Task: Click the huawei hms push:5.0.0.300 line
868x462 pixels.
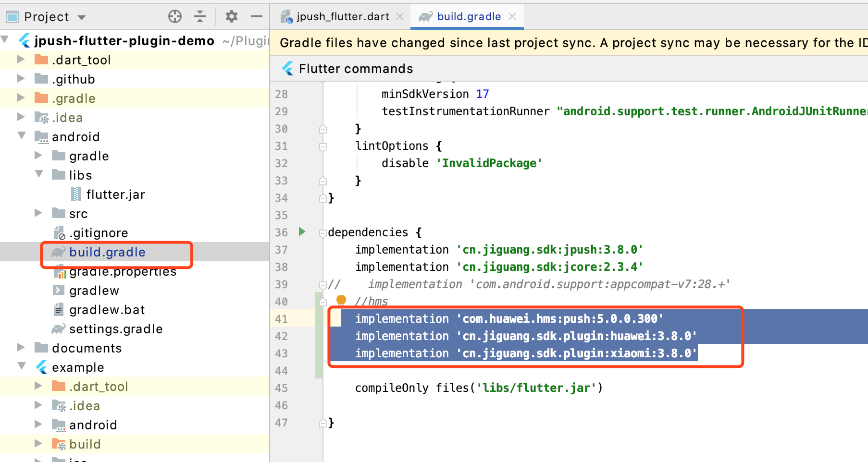Action: 509,319
